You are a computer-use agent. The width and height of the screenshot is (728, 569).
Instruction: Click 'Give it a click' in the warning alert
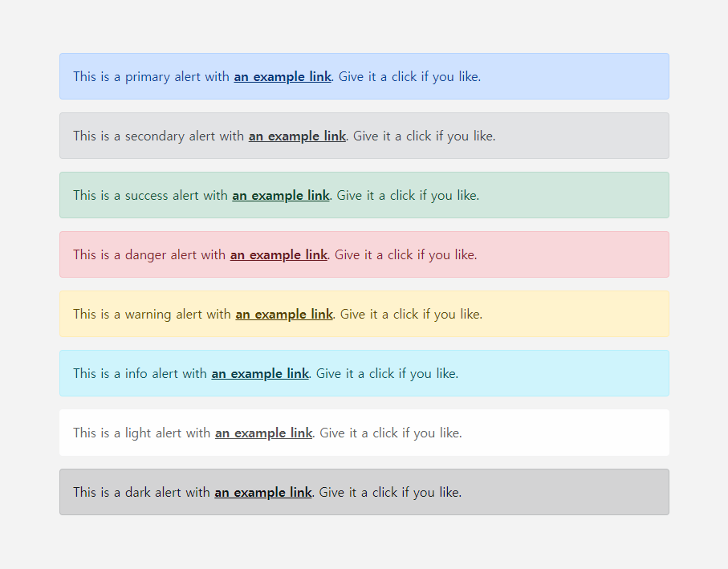380,315
